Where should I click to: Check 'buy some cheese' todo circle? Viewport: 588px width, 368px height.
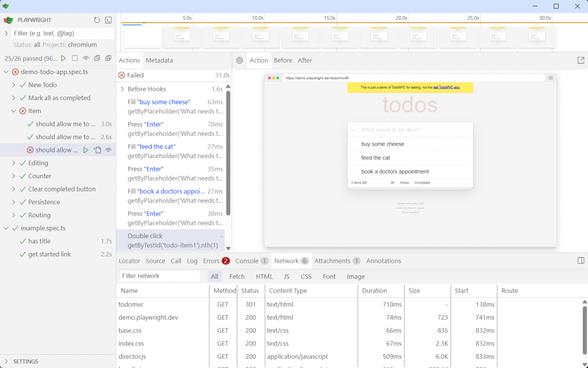pyautogui.click(x=353, y=144)
